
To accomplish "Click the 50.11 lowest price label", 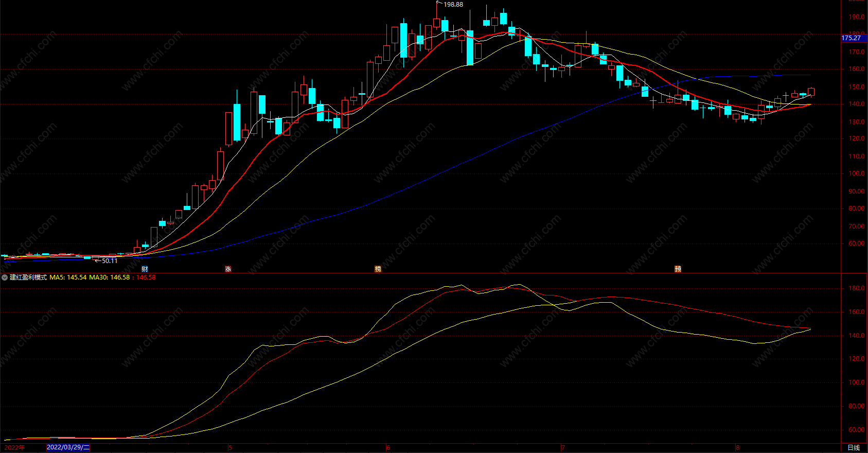I will point(110,261).
